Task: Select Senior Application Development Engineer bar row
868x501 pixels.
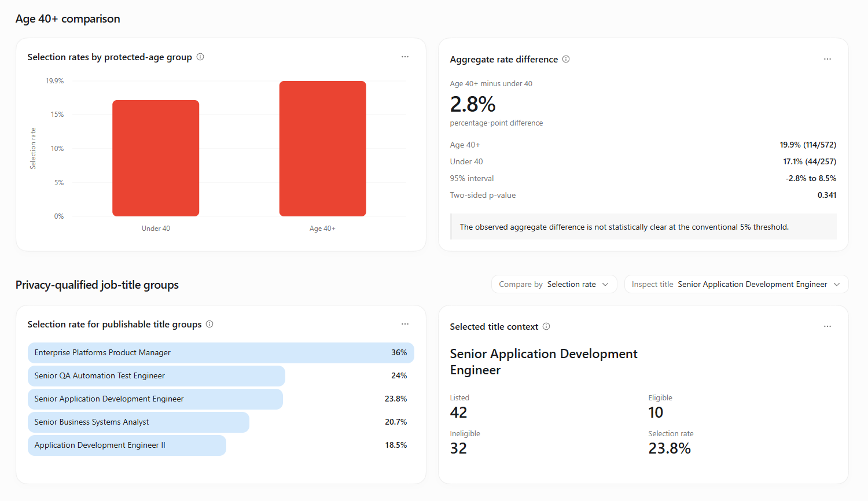Action: tap(221, 399)
